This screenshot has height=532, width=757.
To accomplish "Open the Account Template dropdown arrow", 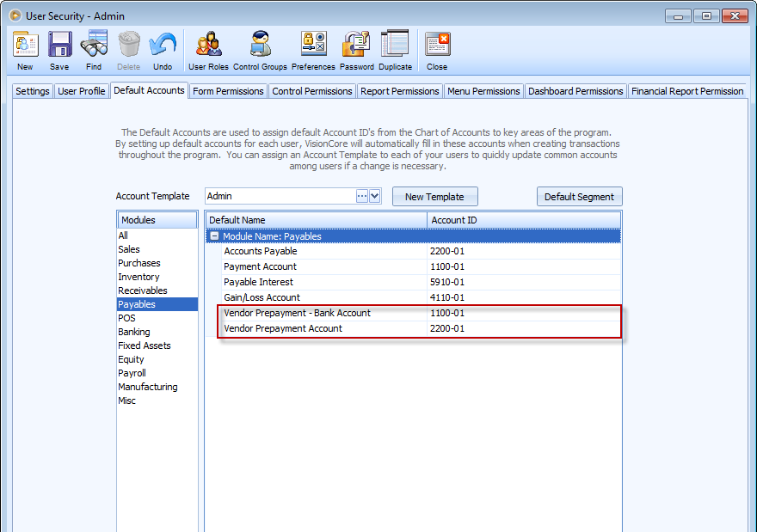I will pyautogui.click(x=375, y=196).
